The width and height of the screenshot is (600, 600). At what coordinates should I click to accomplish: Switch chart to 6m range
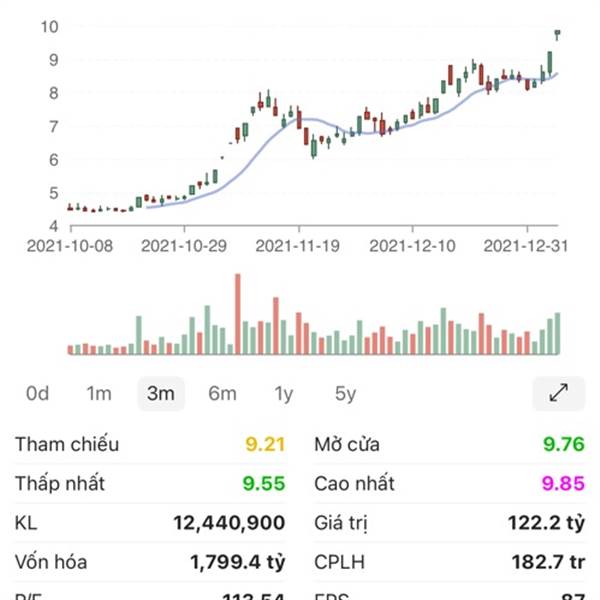coord(222,393)
